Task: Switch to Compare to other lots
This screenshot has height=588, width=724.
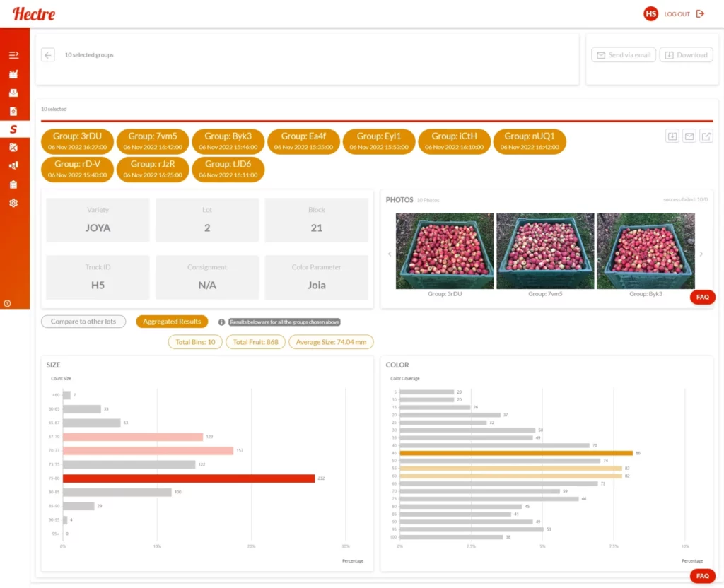Action: [83, 322]
